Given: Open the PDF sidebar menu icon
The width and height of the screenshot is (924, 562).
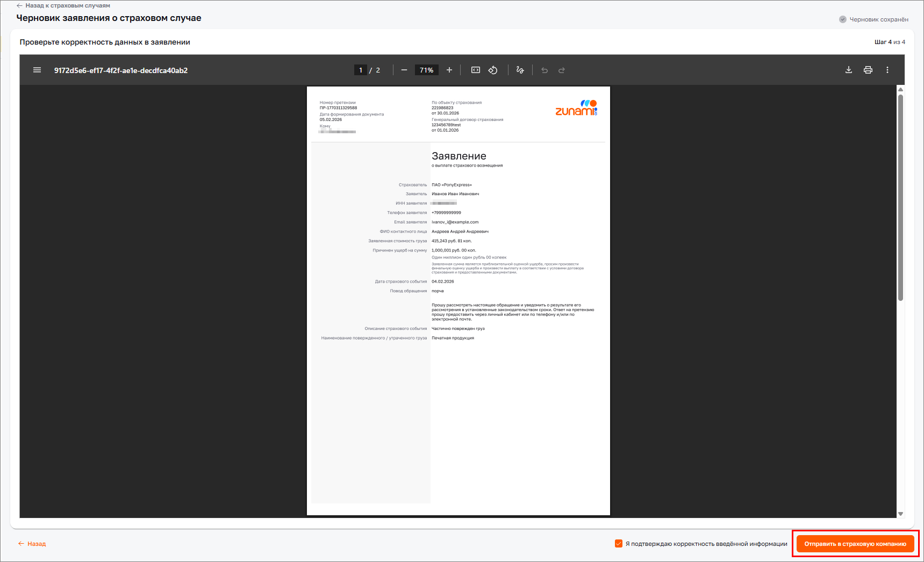Looking at the screenshot, I should pos(37,70).
